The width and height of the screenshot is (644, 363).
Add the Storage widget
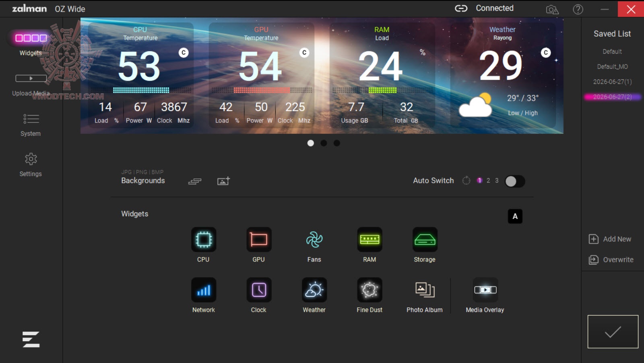pos(425,240)
